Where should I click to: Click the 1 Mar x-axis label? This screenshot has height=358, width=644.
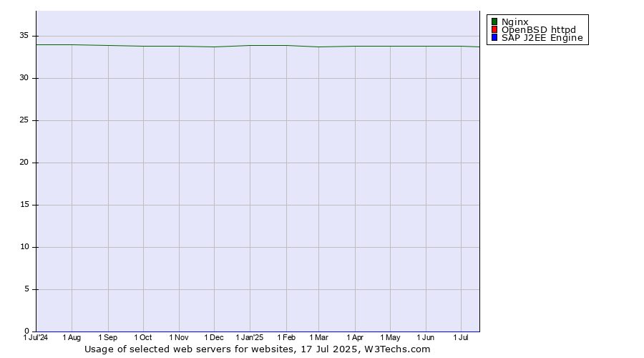point(318,337)
